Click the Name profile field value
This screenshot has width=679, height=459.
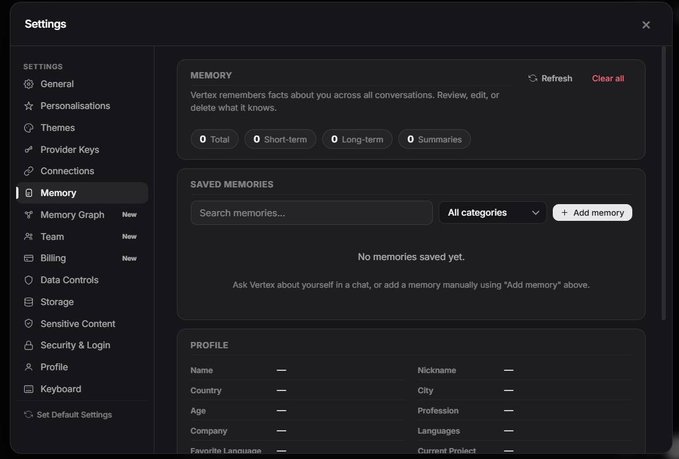(281, 370)
